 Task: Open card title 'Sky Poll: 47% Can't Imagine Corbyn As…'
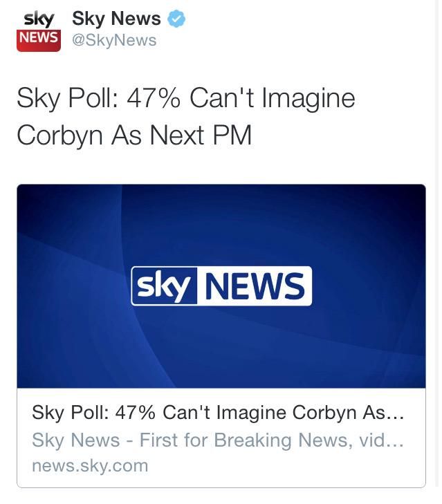click(218, 413)
